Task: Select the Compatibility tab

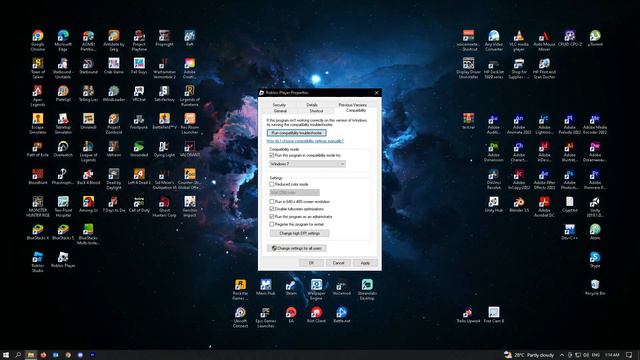Action: click(x=356, y=110)
